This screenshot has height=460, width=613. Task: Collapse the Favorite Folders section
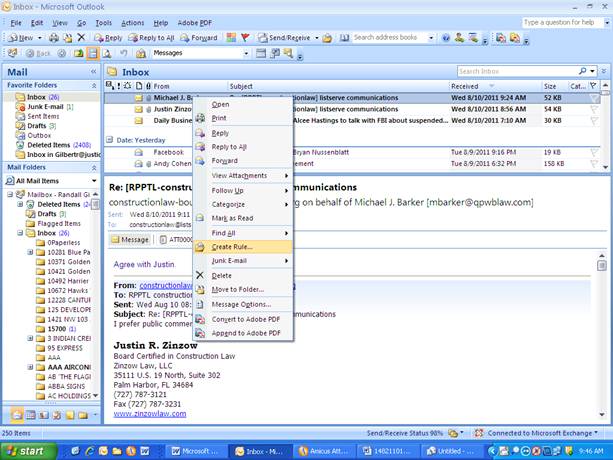point(94,85)
